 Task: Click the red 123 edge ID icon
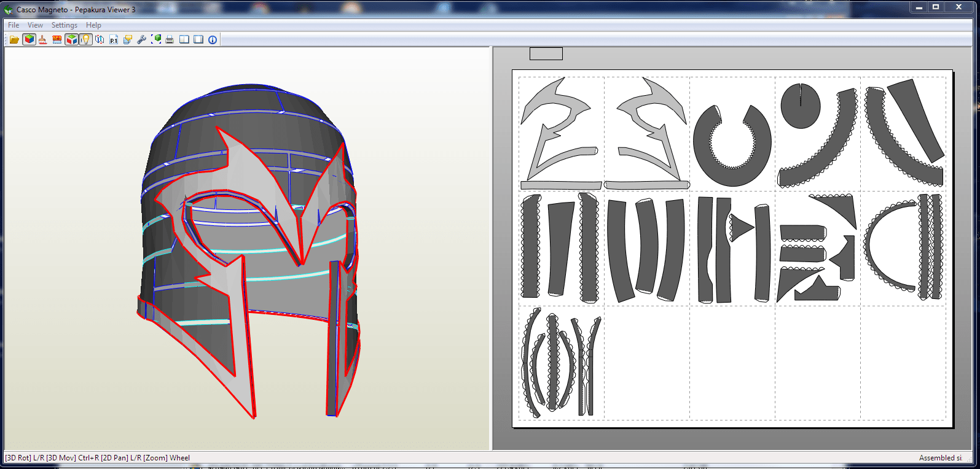click(x=57, y=40)
